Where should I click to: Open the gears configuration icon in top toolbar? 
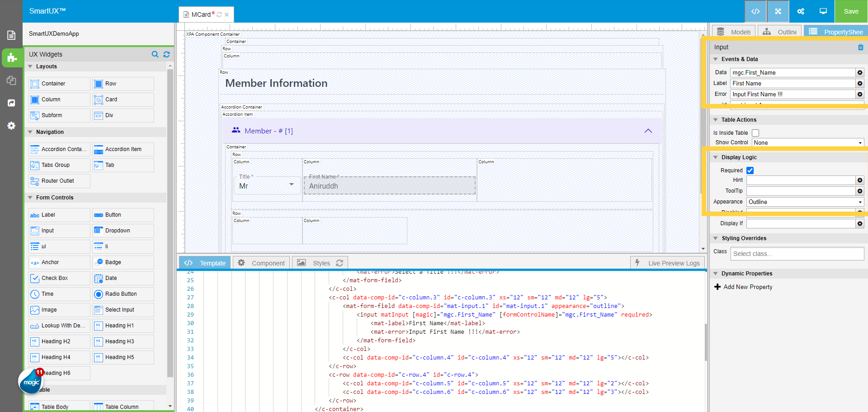tap(800, 11)
